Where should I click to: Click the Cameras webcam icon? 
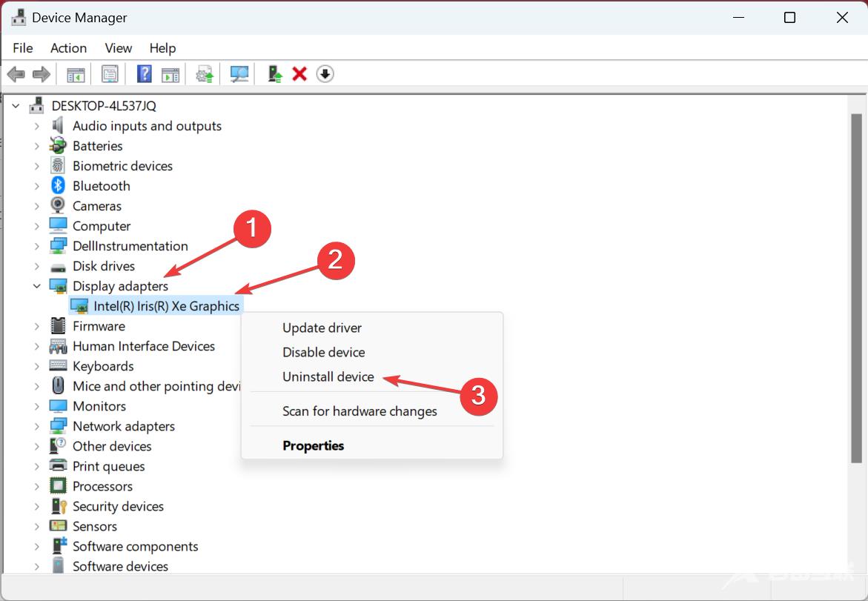tap(58, 205)
